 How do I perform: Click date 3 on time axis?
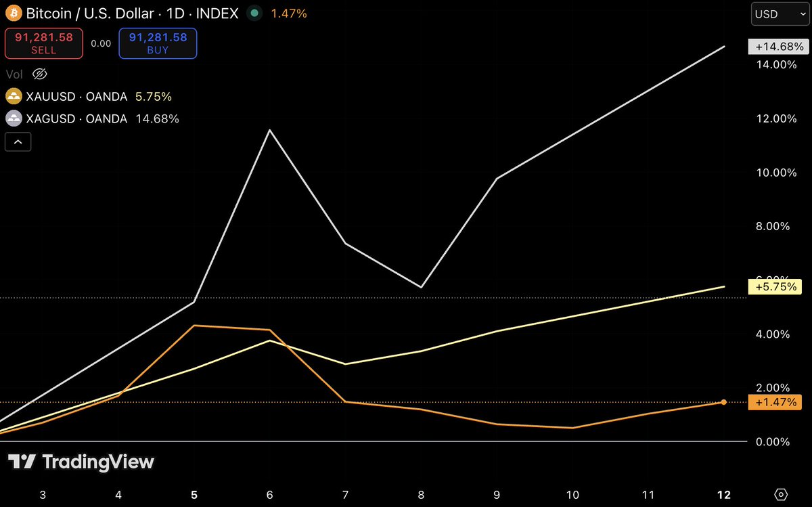coord(43,495)
